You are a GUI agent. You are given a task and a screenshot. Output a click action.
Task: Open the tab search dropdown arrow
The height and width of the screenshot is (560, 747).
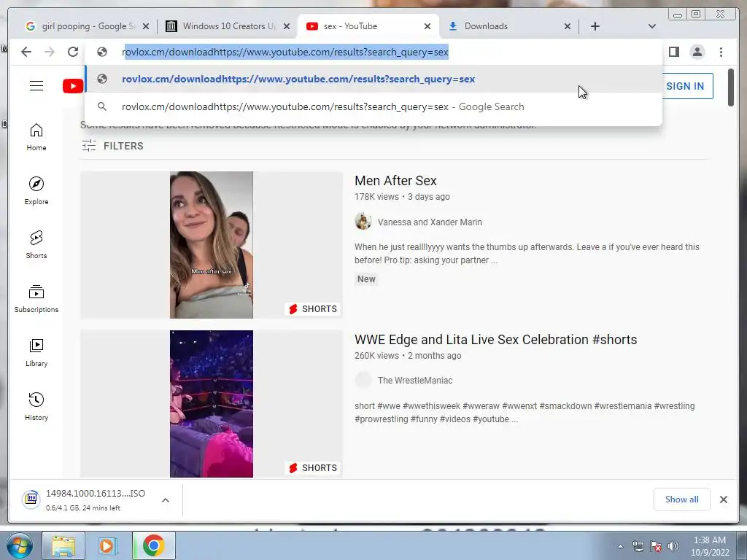point(652,26)
